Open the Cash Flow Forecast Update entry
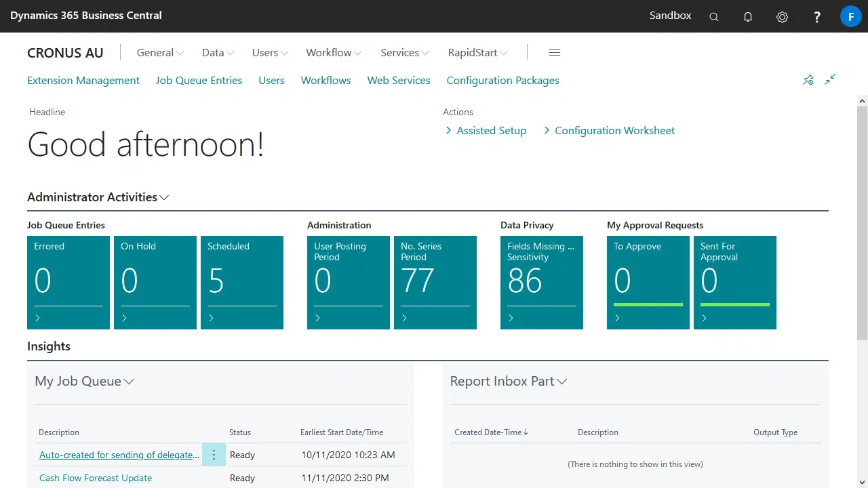Screen dimensions: 868x488 point(96,478)
